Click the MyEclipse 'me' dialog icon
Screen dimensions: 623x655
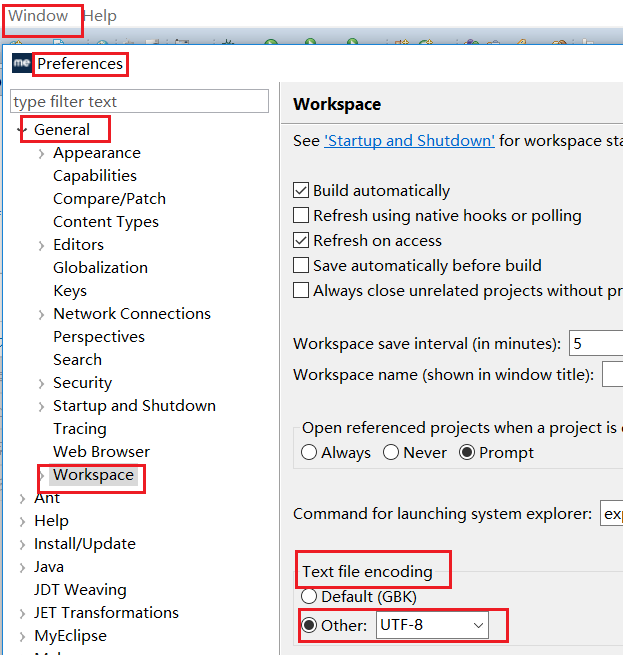pyautogui.click(x=22, y=63)
